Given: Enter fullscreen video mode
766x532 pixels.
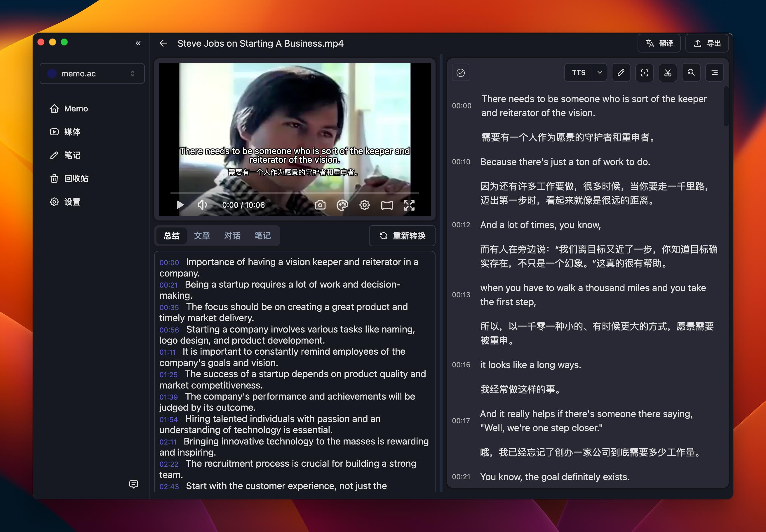Looking at the screenshot, I should tap(409, 205).
